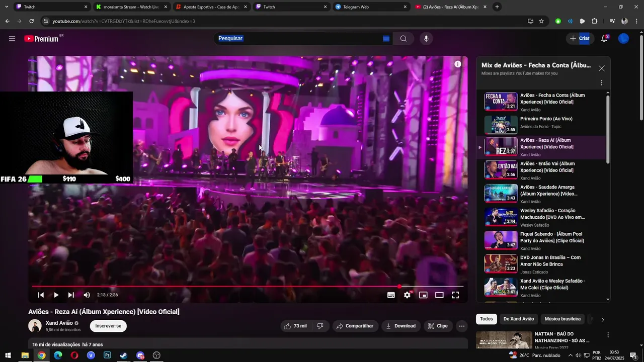The width and height of the screenshot is (644, 362).
Task: Switch to Aposta Esportiva browser tab
Action: (212, 7)
